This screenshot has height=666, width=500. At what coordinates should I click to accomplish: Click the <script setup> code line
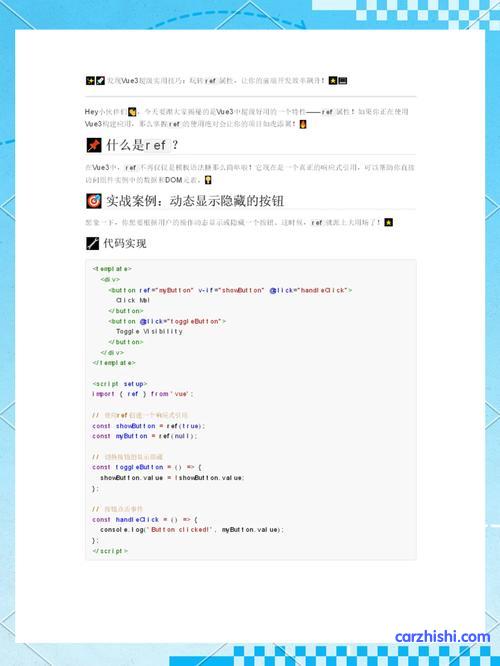tap(120, 384)
